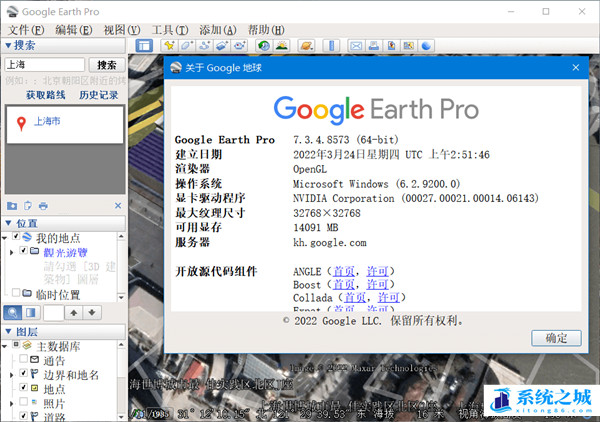Screen dimensions: 600x422
Task: Open the ANGLE 首页 link
Action: 344,271
